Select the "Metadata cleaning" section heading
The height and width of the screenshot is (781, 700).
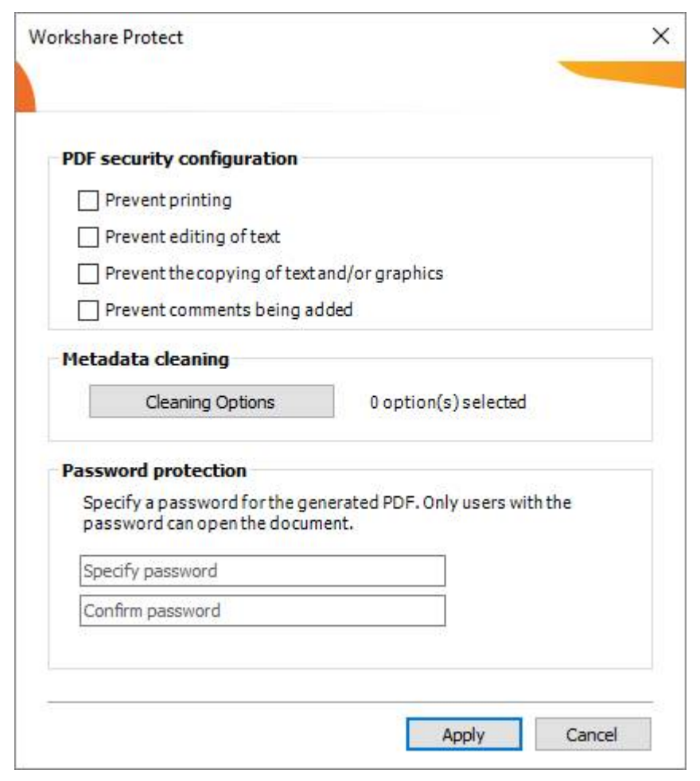tap(146, 360)
